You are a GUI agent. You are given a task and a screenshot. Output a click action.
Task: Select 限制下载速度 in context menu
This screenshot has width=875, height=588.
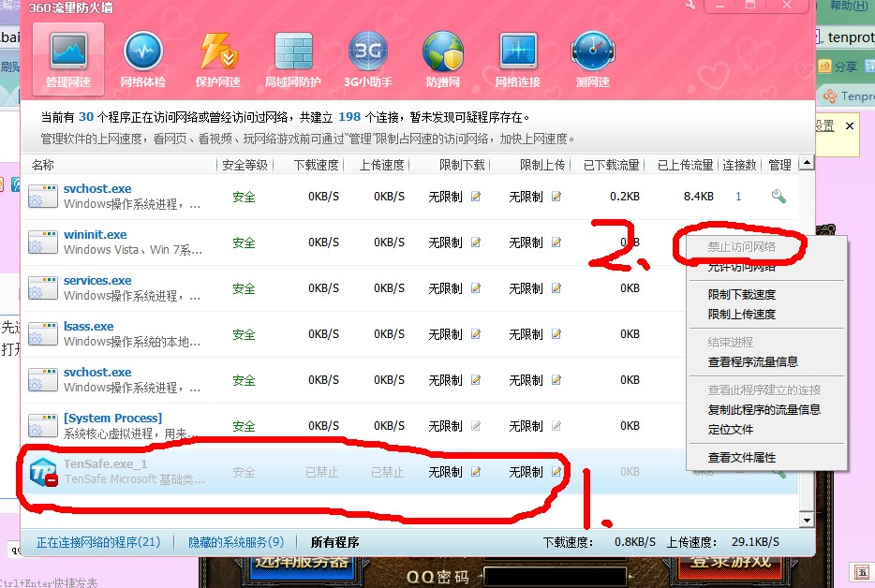pyautogui.click(x=742, y=295)
